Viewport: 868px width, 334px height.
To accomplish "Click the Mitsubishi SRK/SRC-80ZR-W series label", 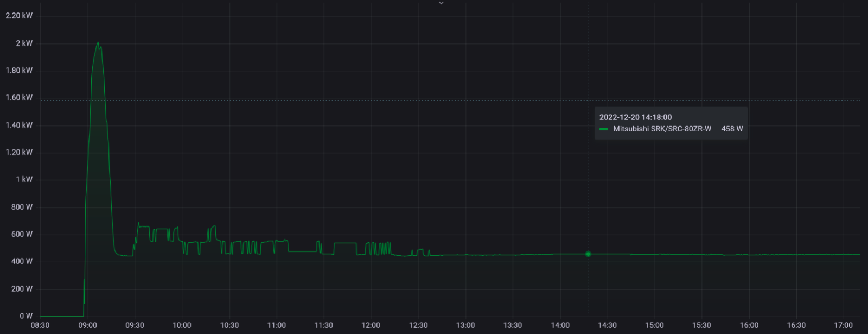I will [x=662, y=129].
